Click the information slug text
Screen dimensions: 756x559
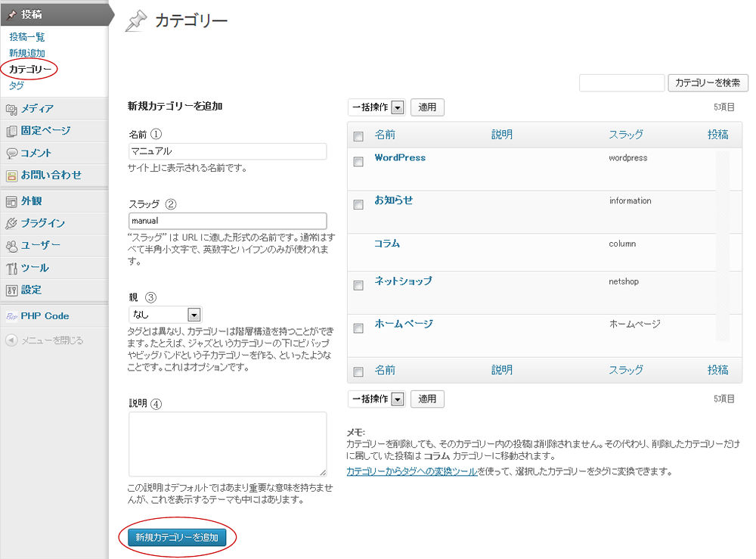pyautogui.click(x=631, y=200)
